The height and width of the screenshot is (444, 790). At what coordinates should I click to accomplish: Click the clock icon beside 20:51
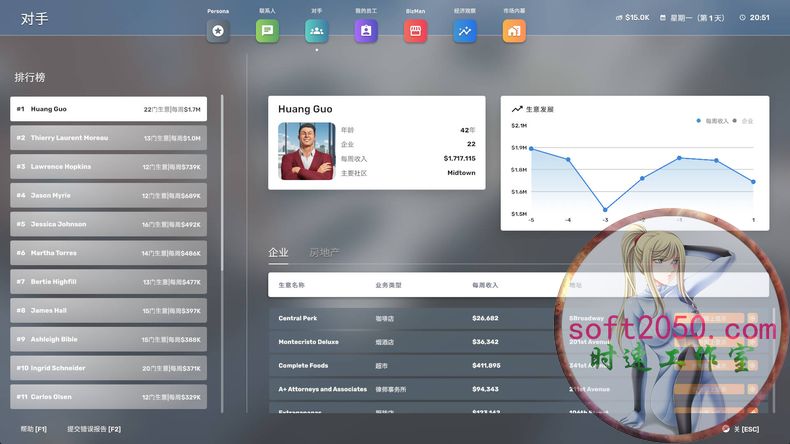(x=742, y=18)
